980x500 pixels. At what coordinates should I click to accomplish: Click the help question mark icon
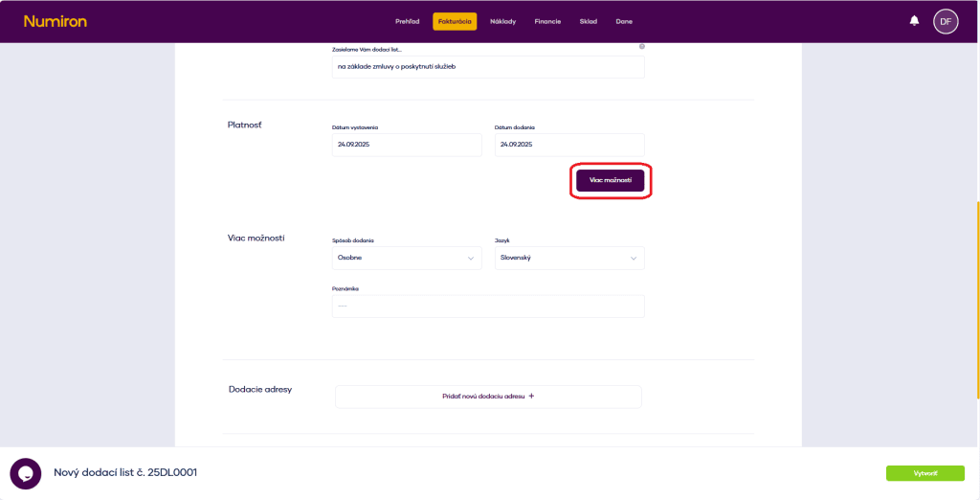pos(641,46)
